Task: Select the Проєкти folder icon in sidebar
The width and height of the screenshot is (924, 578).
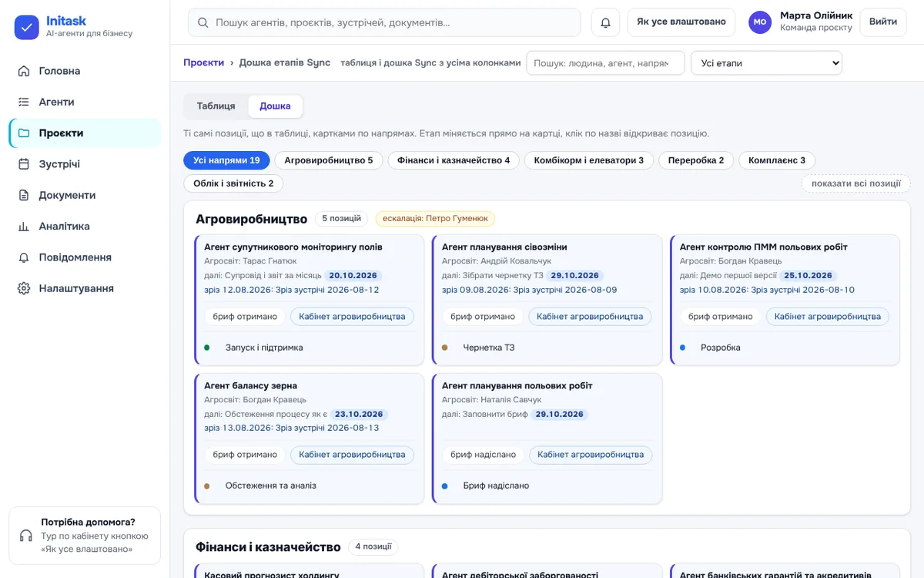Action: (24, 133)
